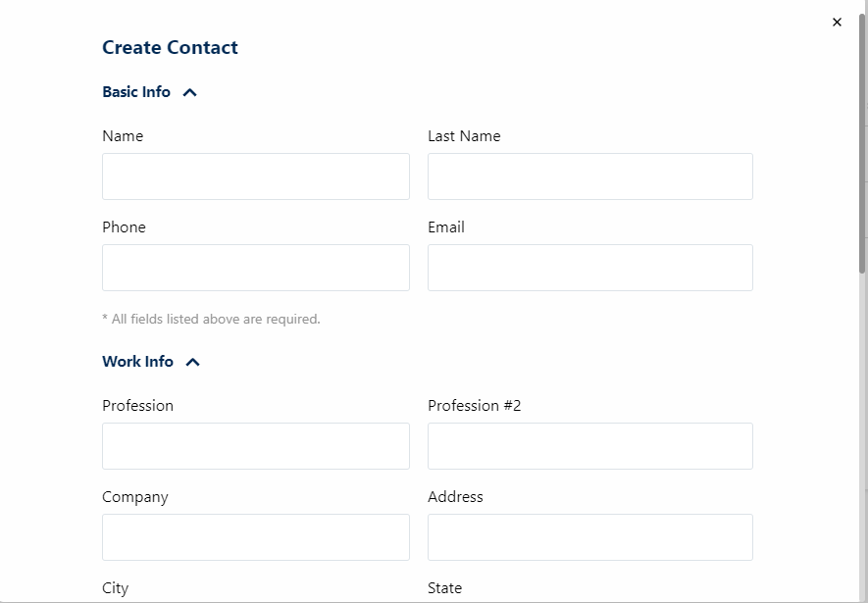The image size is (868, 603).
Task: Focus the Name input field
Action: point(256,176)
